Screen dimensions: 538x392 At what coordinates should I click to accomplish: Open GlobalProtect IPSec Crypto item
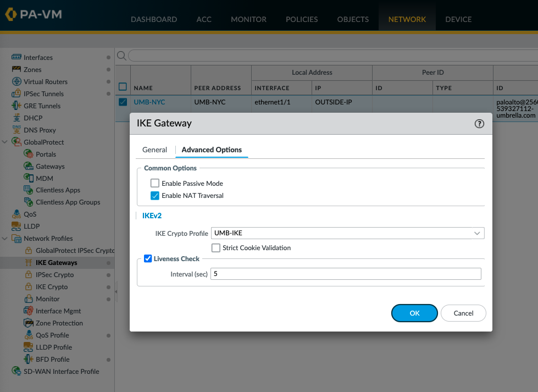pyautogui.click(x=75, y=250)
